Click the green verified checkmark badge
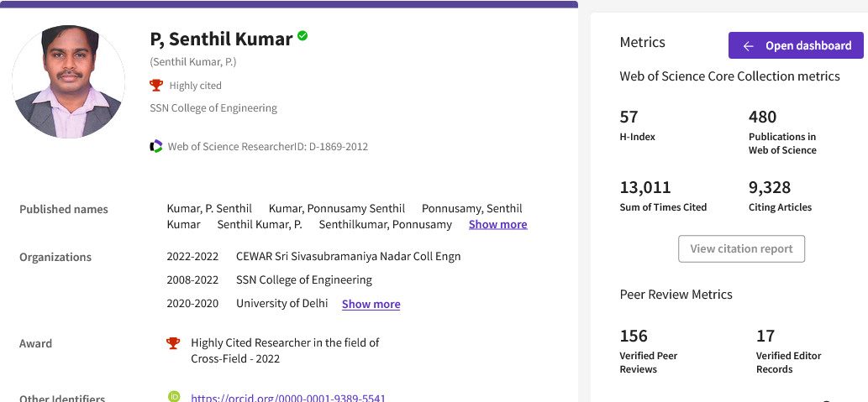Viewport: 868px width, 402px height. coord(302,36)
